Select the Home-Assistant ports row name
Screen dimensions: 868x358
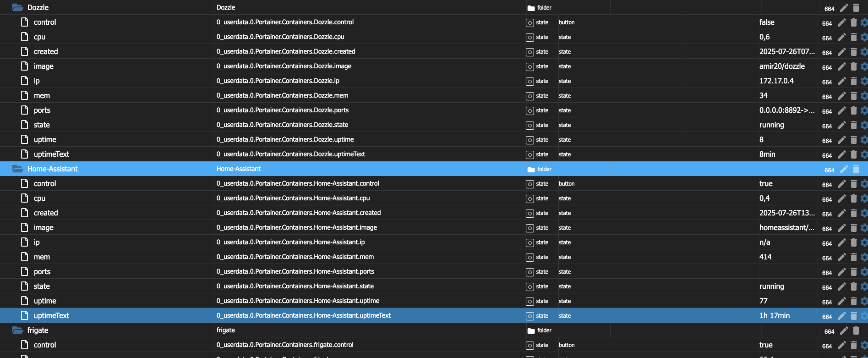tap(42, 272)
